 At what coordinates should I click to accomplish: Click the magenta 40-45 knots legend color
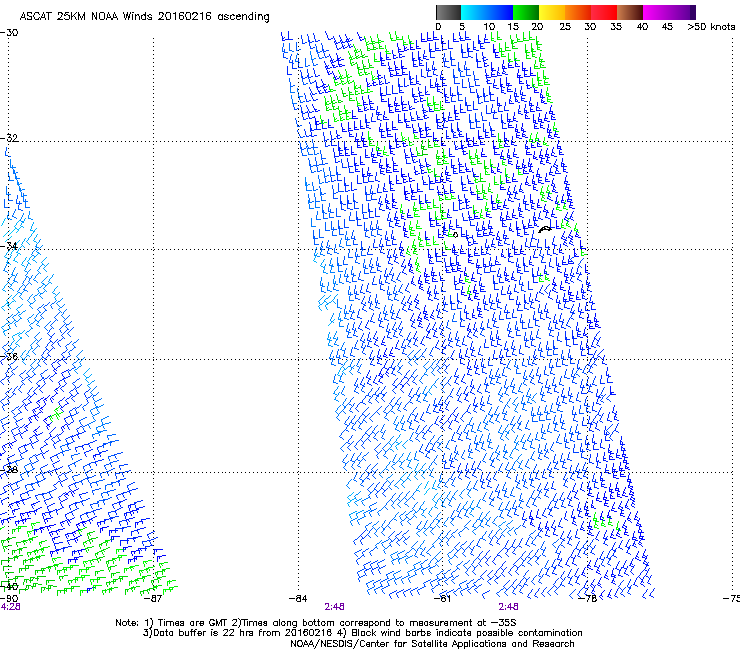click(x=656, y=12)
